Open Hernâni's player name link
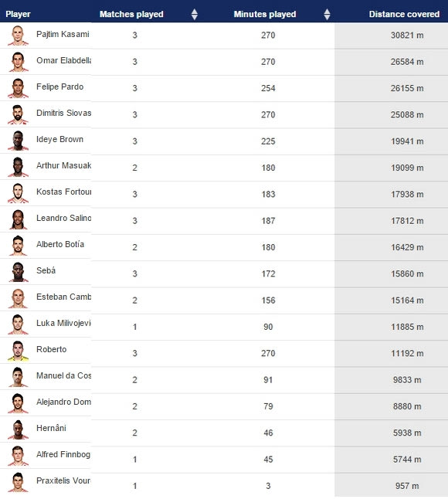The height and width of the screenshot is (499, 448). 51,428
